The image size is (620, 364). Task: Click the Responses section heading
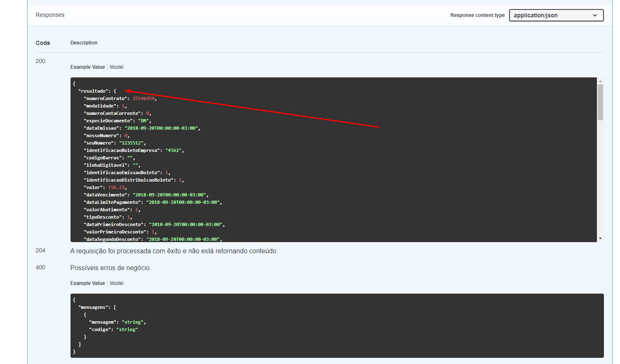50,15
